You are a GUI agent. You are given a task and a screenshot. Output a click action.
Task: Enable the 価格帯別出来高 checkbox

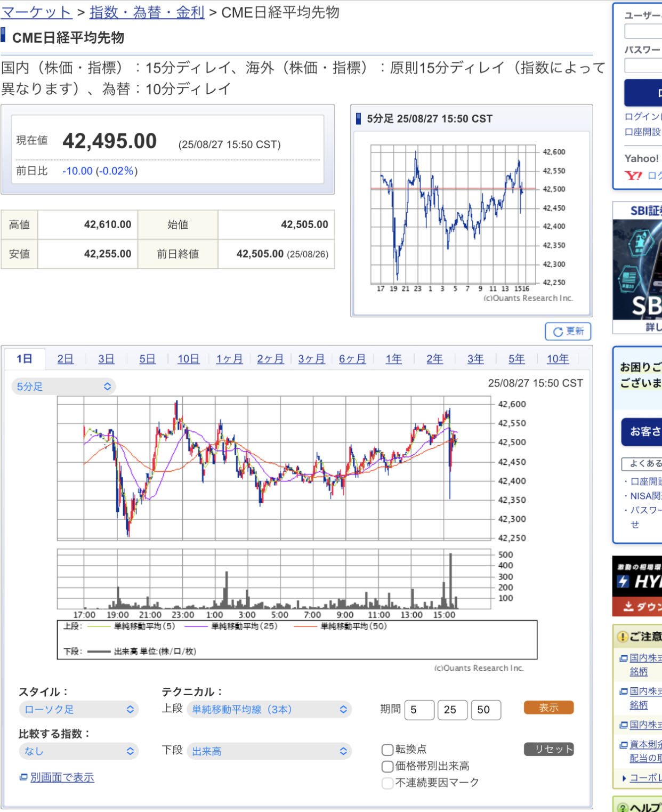[387, 767]
